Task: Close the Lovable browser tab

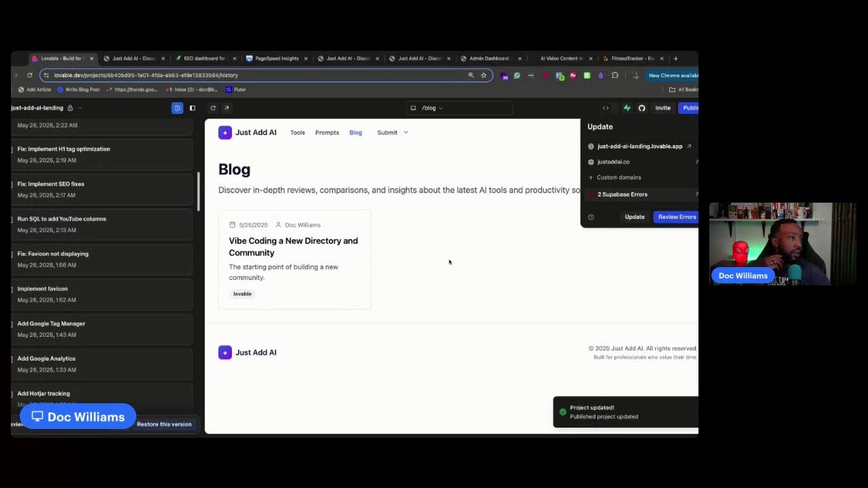Action: (x=92, y=58)
